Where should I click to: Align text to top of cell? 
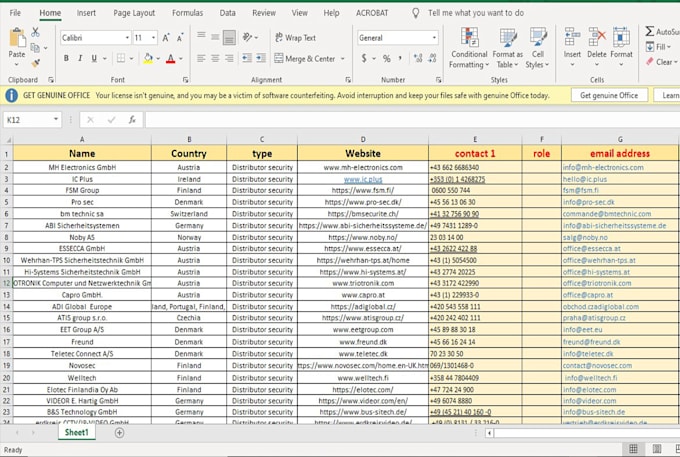[201, 36]
